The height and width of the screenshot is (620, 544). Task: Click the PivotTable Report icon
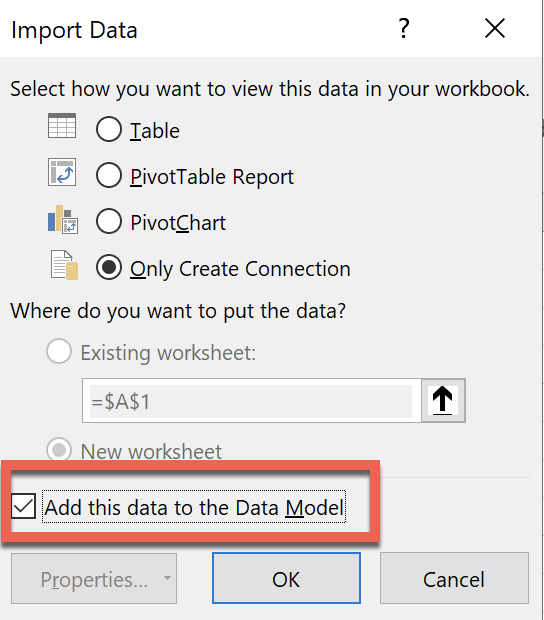[x=62, y=172]
